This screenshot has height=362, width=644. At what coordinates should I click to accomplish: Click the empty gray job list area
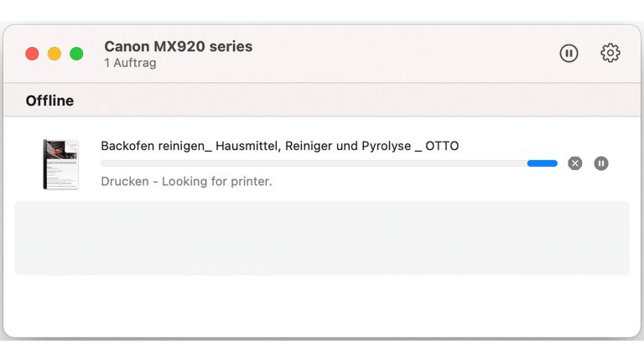(x=322, y=237)
